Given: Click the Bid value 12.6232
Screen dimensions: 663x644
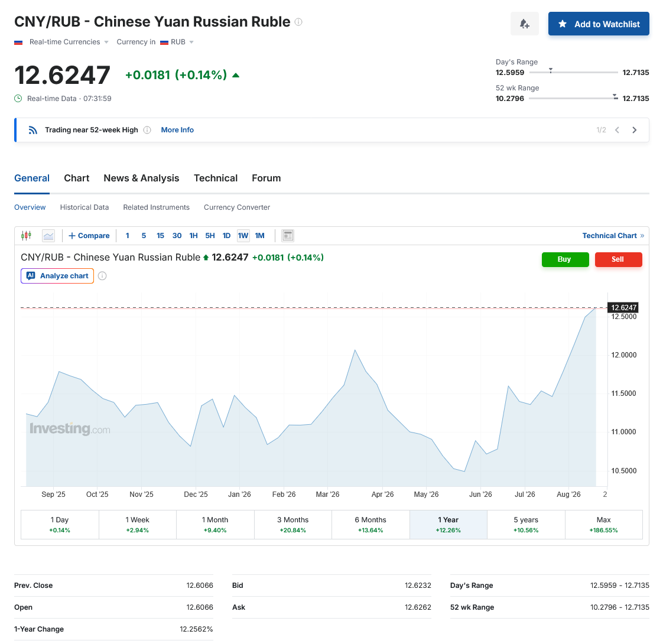Looking at the screenshot, I should (x=418, y=586).
